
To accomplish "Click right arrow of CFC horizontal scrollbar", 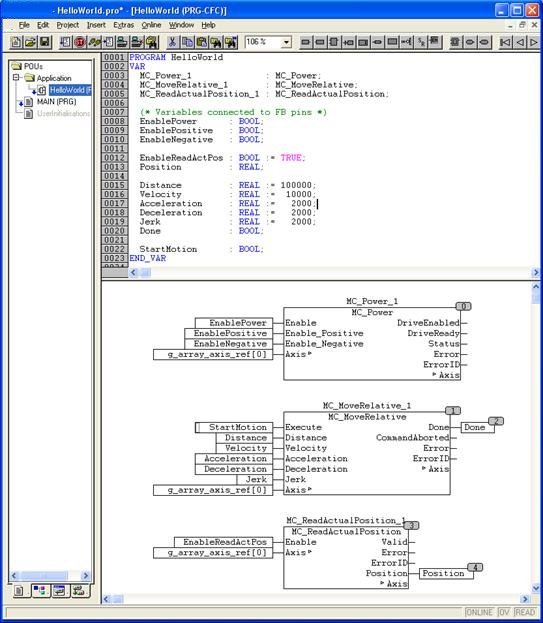I will coord(525,599).
